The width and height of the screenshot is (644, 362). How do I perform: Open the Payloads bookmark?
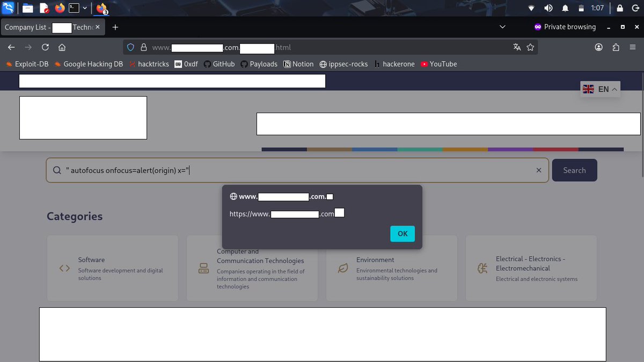[x=259, y=64]
